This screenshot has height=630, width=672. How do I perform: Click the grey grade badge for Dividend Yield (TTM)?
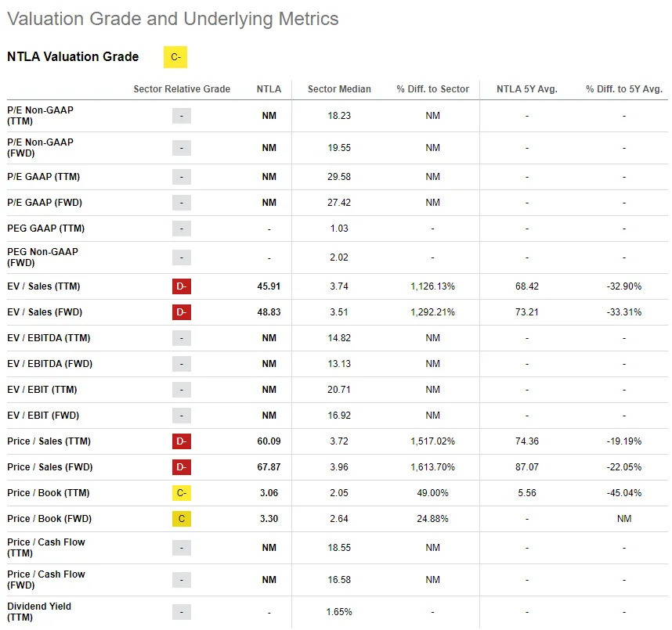(182, 612)
